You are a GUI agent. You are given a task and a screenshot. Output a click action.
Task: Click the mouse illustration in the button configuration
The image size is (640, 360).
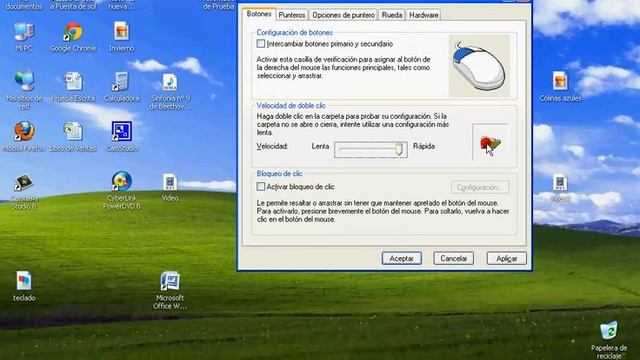479,66
